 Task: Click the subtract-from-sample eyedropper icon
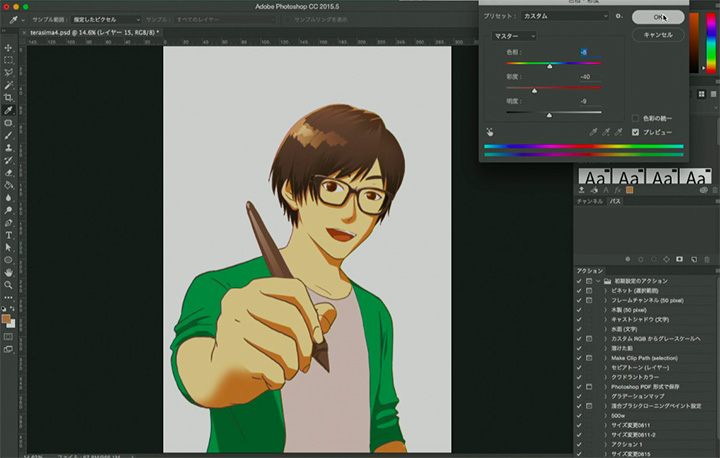(619, 132)
